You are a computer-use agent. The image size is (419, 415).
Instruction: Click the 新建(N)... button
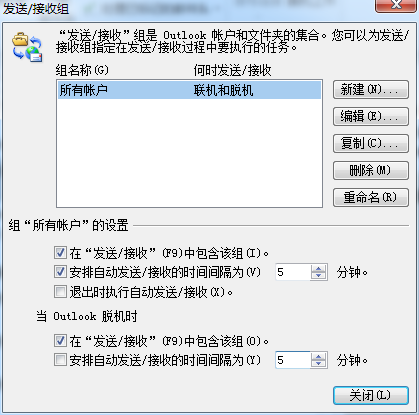pos(371,89)
